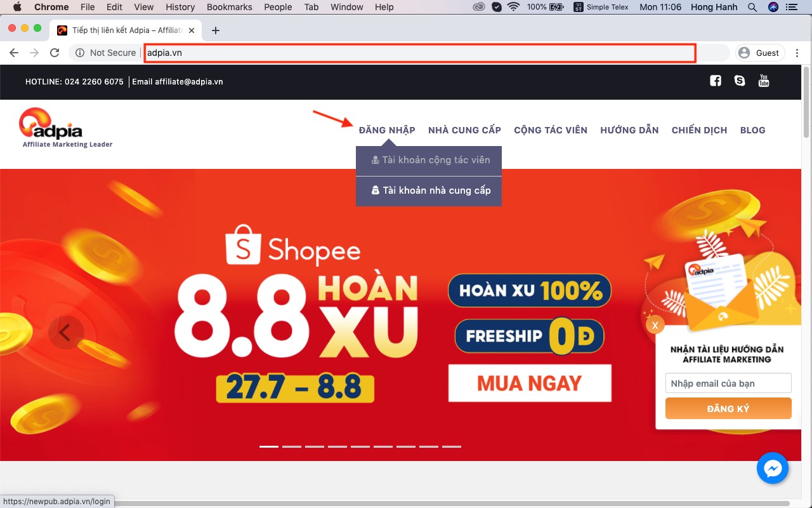Open CHIẾN DỊCH navigation item
Screen dimensions: 812x508
pyautogui.click(x=699, y=130)
